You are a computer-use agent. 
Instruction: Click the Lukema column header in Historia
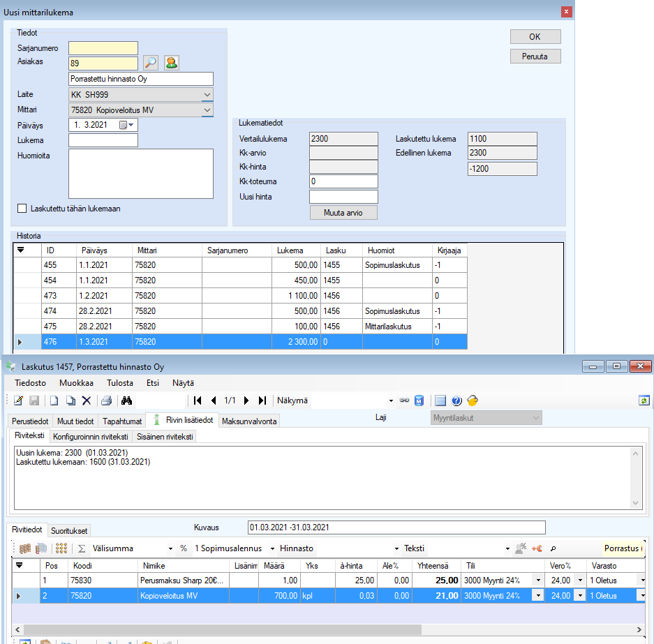tap(296, 250)
